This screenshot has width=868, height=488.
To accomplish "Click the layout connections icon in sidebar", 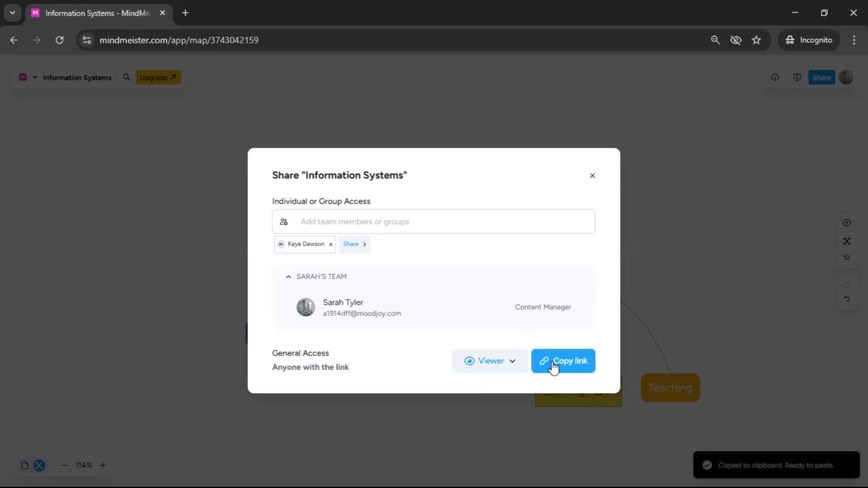I will [x=847, y=241].
